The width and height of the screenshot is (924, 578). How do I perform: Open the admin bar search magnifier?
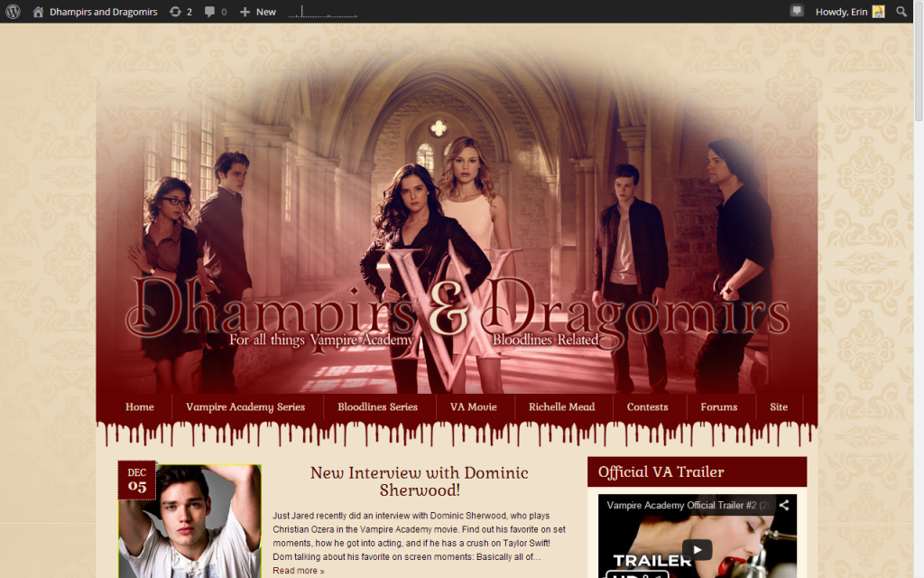tap(901, 12)
